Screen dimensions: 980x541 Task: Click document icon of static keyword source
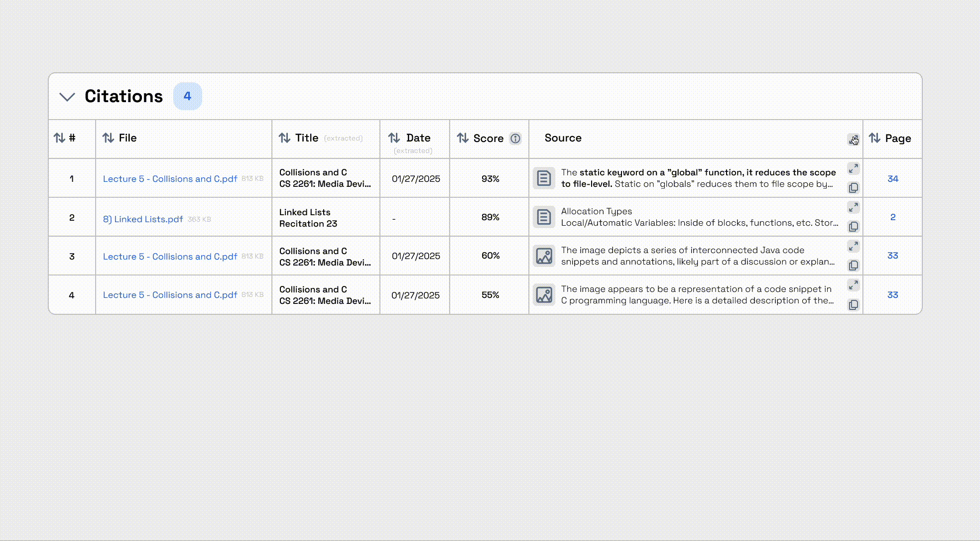click(544, 178)
